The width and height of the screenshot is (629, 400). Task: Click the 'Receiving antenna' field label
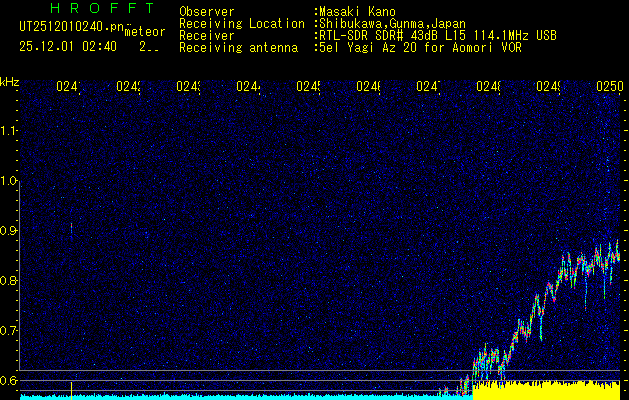point(238,47)
